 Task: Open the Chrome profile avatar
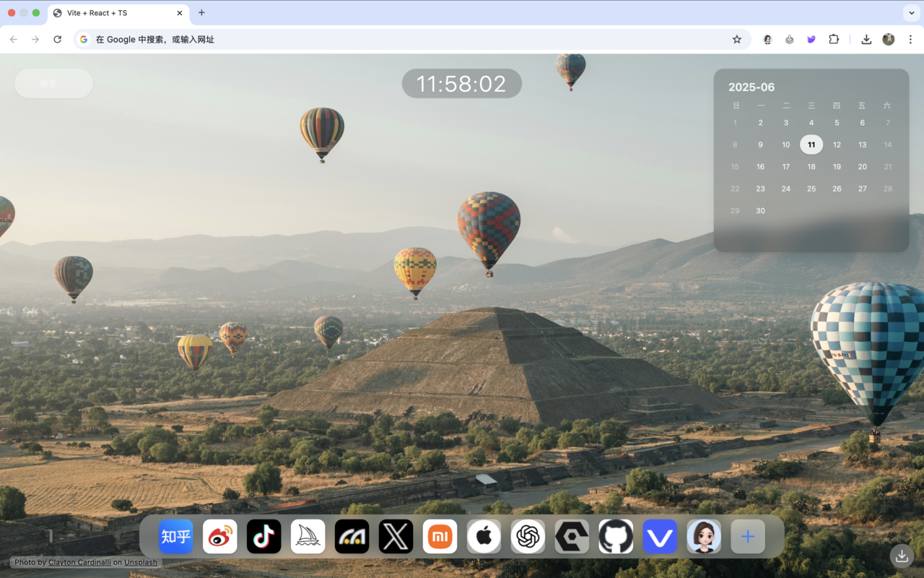tap(889, 40)
